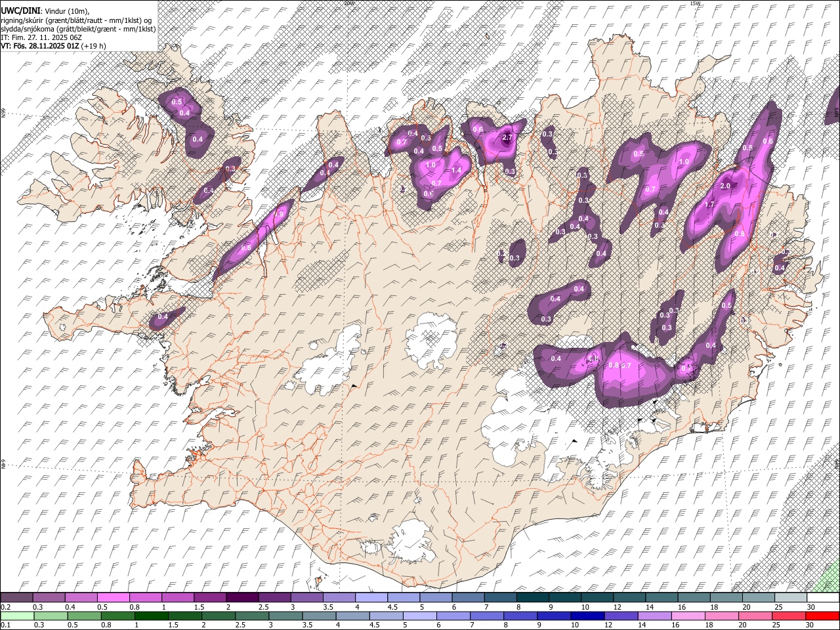Select the dark green swatch above lower-row '1'

tap(151, 616)
